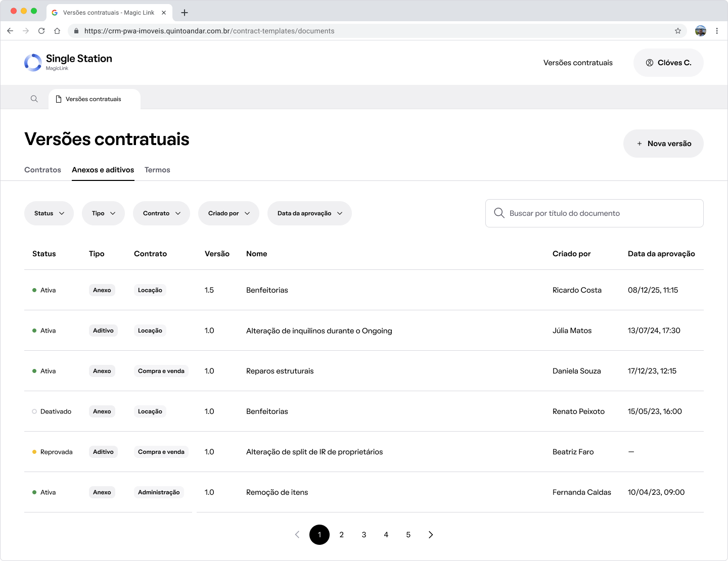Select current page 1 in pagination

point(320,535)
